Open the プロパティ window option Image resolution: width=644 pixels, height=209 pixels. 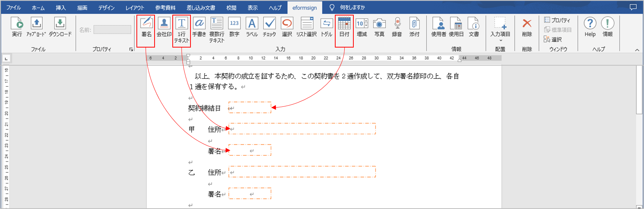tap(557, 20)
